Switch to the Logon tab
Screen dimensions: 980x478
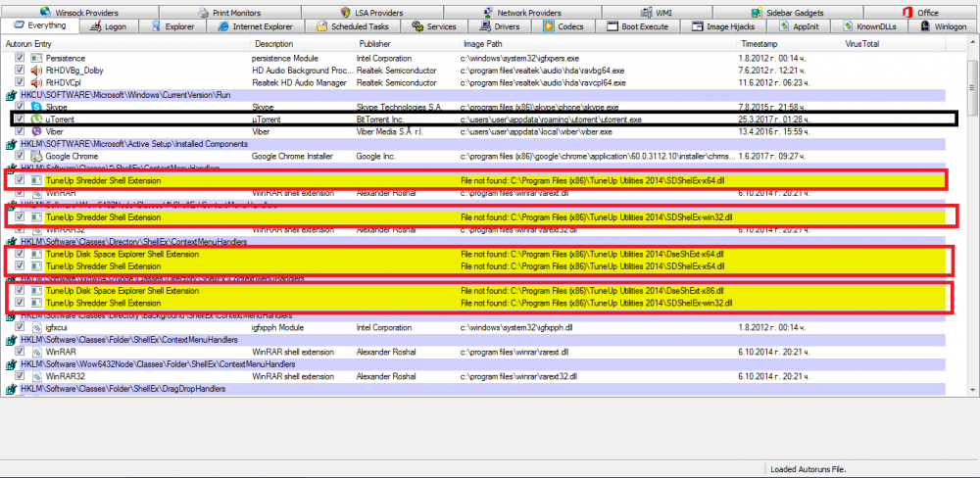(x=108, y=26)
